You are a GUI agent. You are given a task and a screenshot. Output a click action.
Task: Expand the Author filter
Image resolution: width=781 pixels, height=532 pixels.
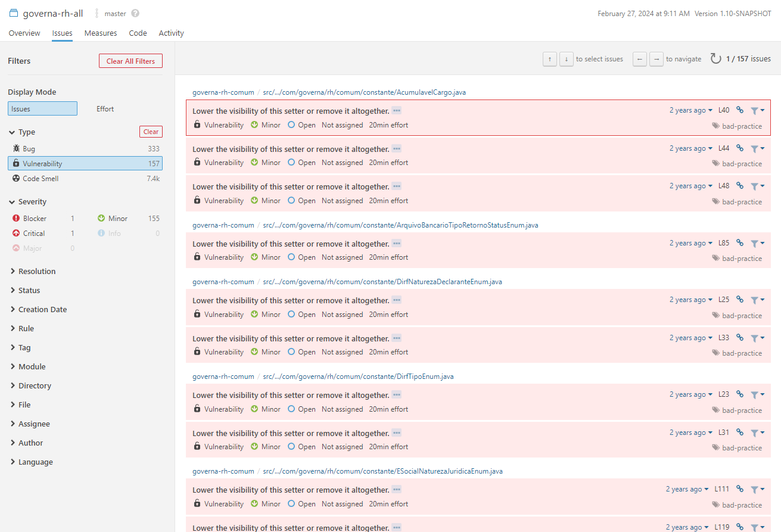26,443
